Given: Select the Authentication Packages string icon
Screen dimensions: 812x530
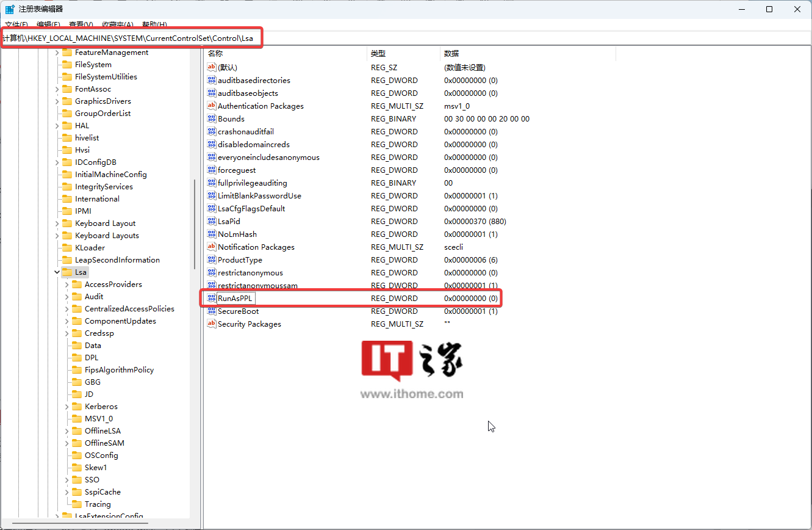Looking at the screenshot, I should 212,106.
